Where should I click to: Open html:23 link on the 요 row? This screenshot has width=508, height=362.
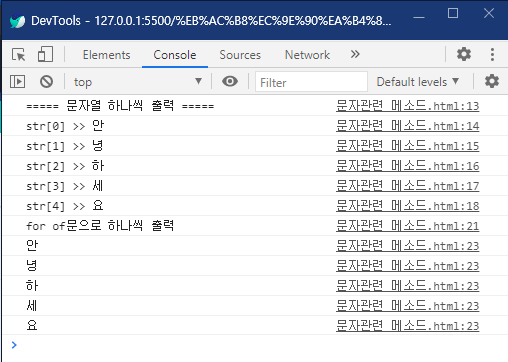407,326
